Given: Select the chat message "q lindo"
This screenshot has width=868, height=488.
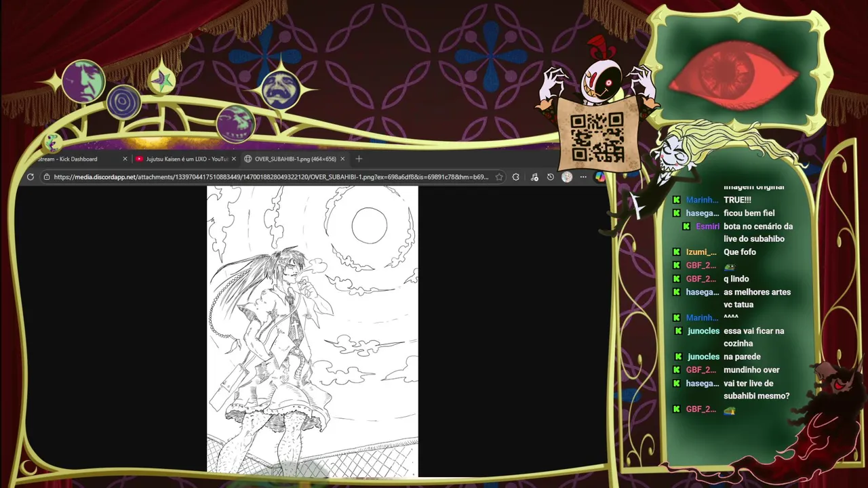Looking at the screenshot, I should pos(736,279).
